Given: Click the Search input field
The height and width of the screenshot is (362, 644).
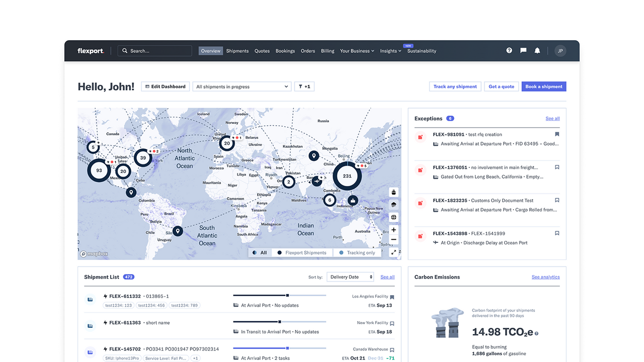Looking at the screenshot, I should tap(155, 51).
